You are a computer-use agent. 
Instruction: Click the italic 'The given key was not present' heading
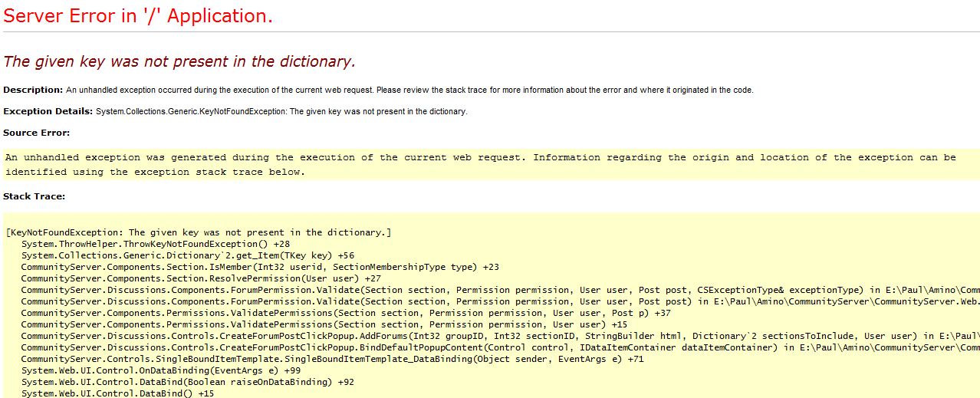[179, 61]
